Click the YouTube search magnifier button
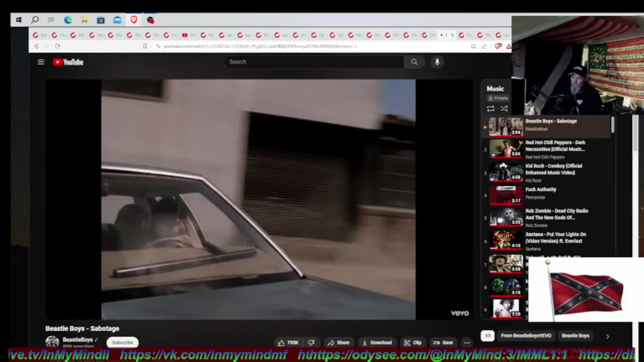Screen dimensions: 644x362 pyautogui.click(x=414, y=62)
